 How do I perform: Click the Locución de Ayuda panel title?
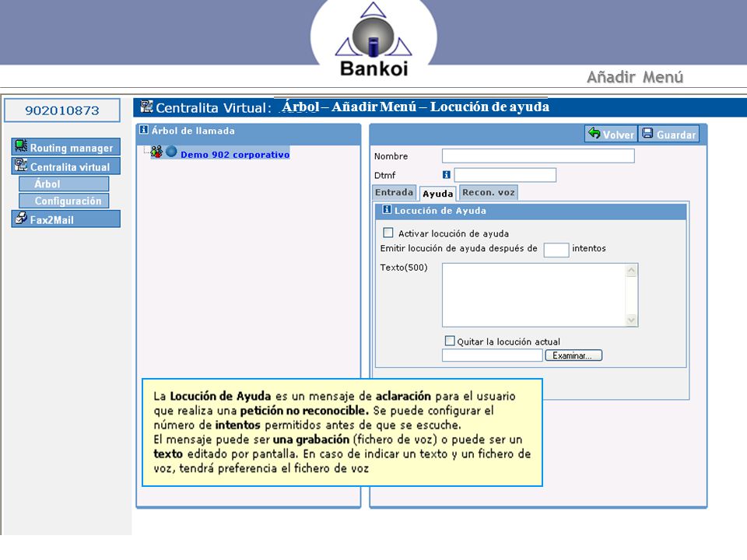(x=440, y=211)
